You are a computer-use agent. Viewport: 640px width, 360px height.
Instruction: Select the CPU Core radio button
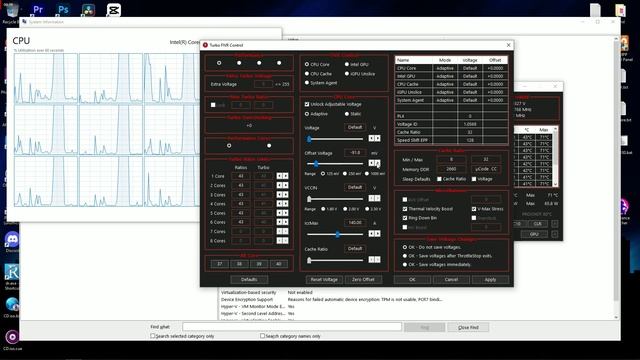307,64
